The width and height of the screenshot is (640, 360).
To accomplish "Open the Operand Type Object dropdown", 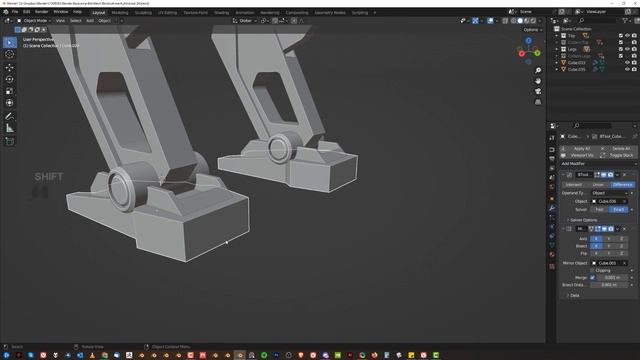I will (610, 193).
